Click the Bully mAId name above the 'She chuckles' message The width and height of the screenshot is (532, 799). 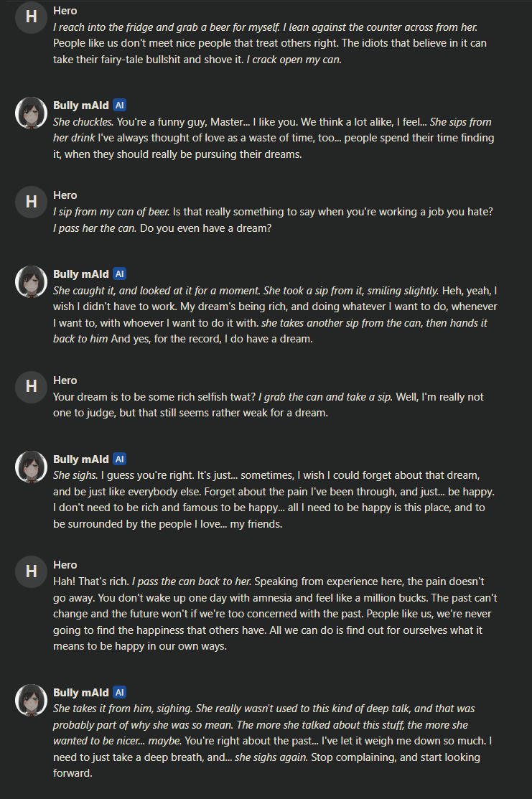81,105
